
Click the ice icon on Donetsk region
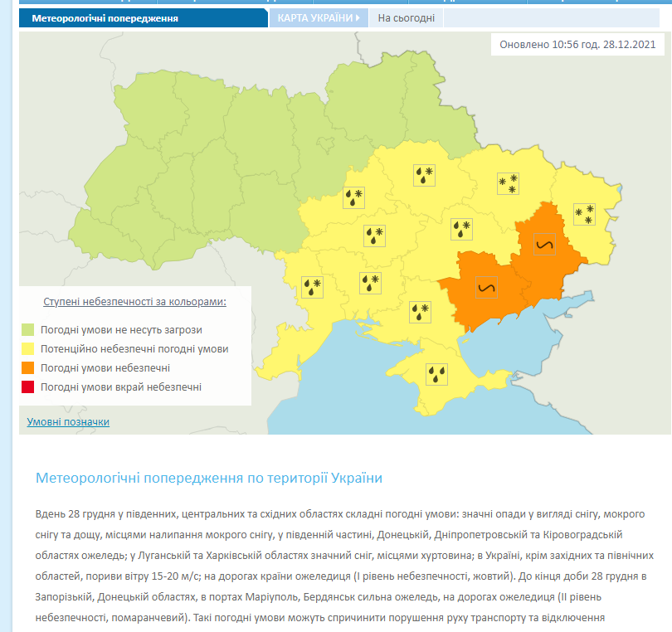tap(545, 245)
